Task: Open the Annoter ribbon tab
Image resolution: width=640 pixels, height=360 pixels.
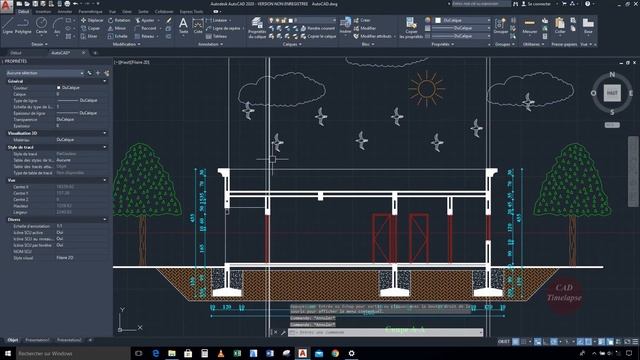Action: tap(65, 12)
